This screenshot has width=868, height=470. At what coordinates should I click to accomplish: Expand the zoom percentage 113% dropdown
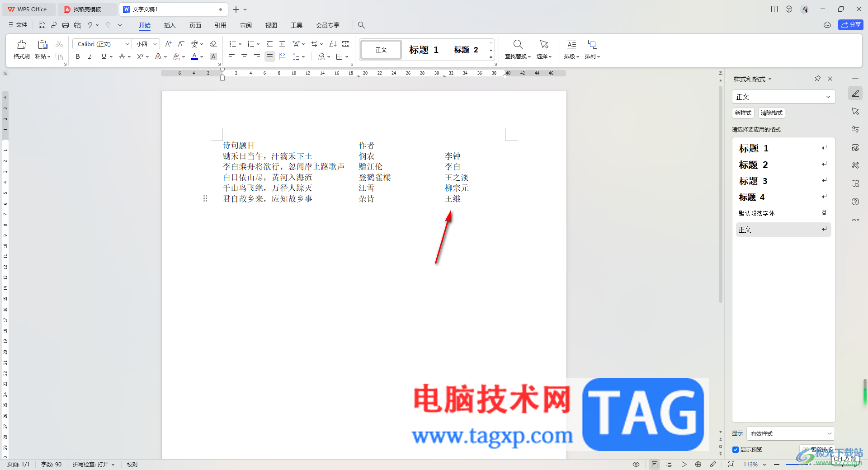coord(764,465)
